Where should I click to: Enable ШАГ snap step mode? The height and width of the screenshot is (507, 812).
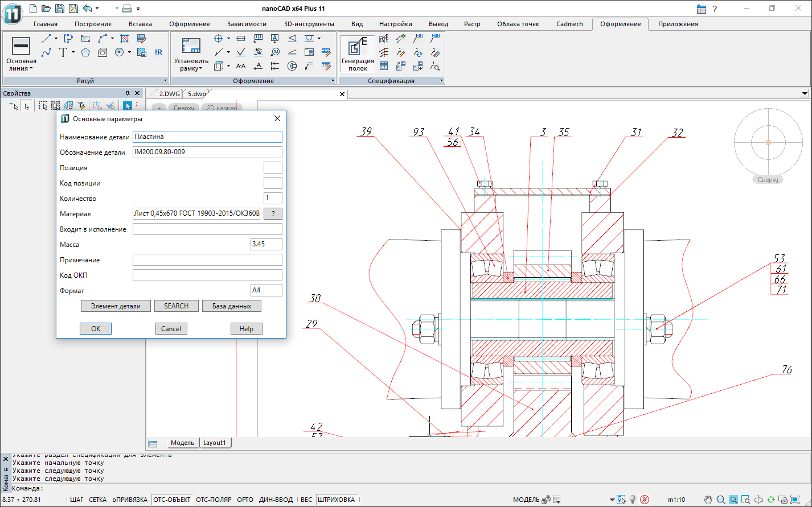pos(76,500)
